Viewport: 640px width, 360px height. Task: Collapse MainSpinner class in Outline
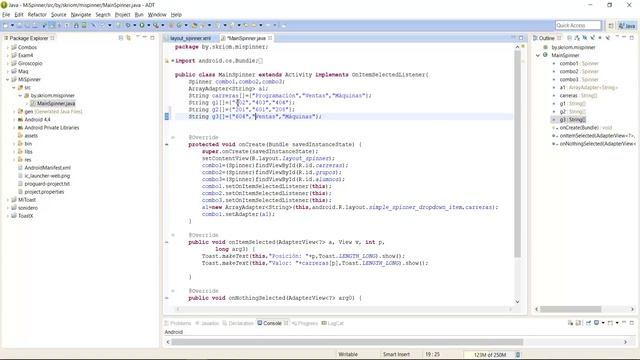[538, 56]
